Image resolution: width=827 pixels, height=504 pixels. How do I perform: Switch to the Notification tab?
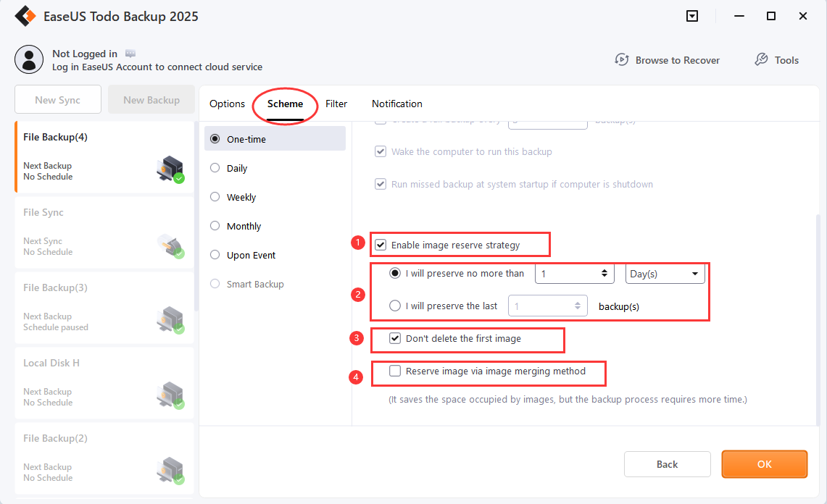(x=397, y=104)
